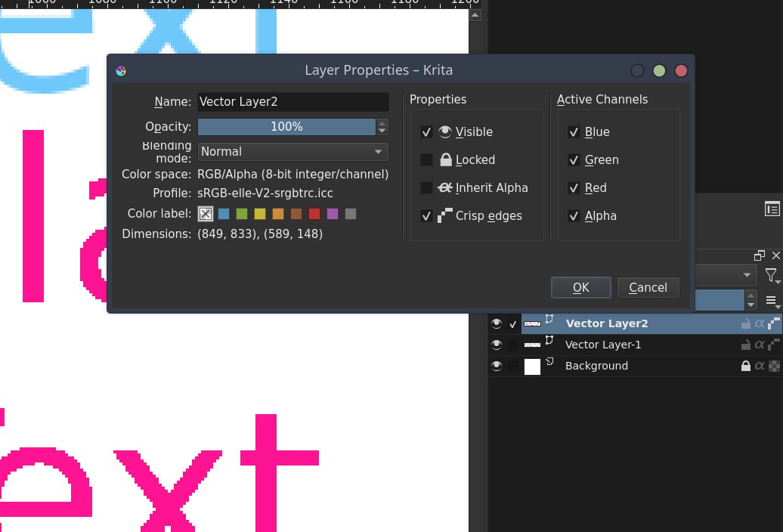Click the Inherit Alpha icon in Properties

(x=445, y=187)
